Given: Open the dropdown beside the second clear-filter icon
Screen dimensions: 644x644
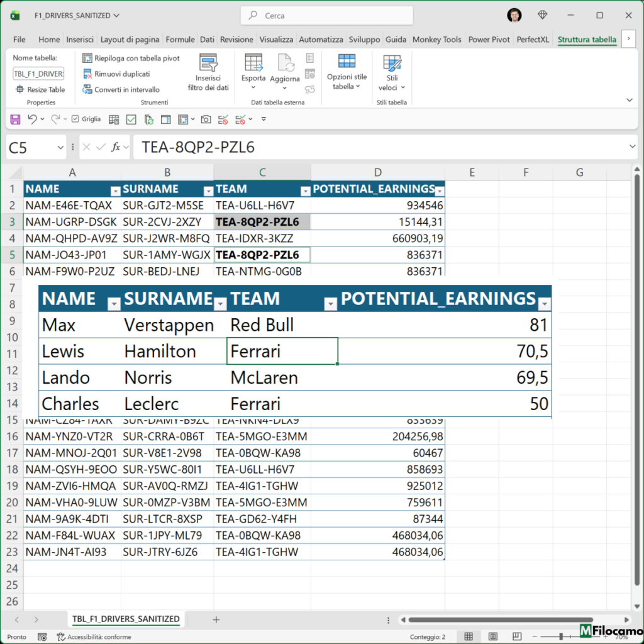Looking at the screenshot, I should 250,119.
